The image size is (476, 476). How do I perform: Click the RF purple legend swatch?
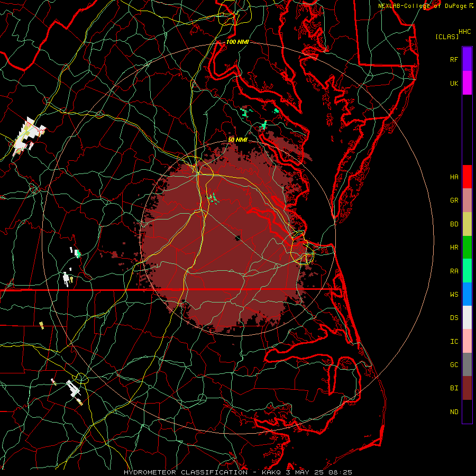click(x=467, y=59)
